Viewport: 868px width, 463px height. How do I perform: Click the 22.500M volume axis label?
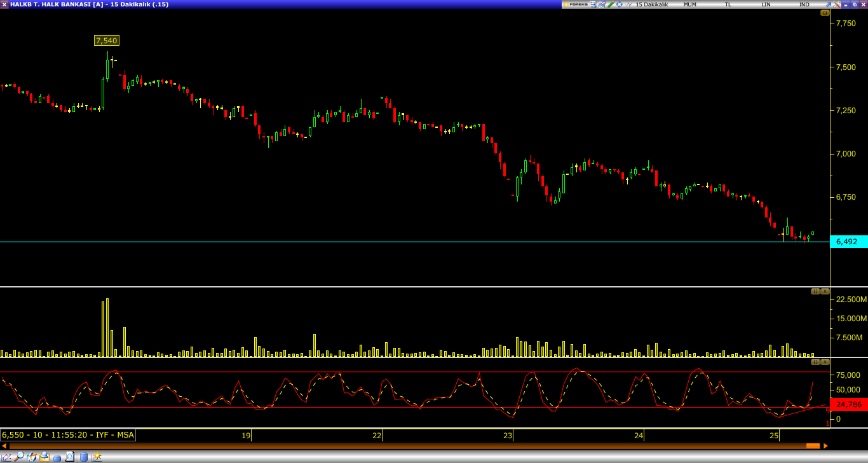[850, 299]
